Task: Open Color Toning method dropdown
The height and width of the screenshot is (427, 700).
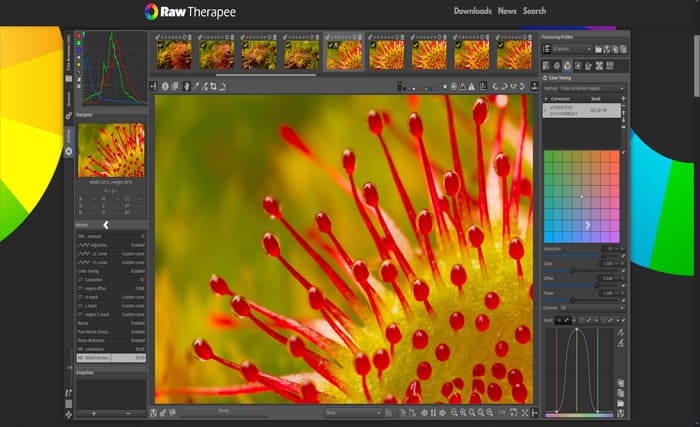Action: click(592, 88)
